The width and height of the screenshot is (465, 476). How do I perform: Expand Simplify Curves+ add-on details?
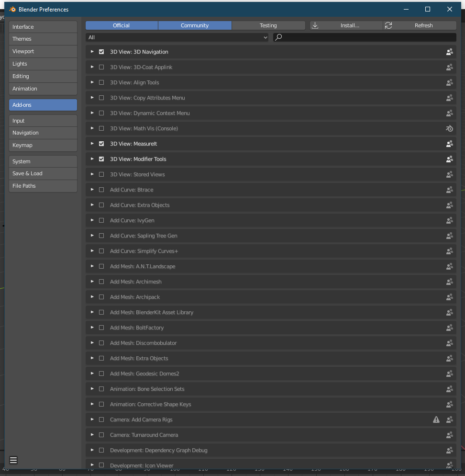(92, 251)
